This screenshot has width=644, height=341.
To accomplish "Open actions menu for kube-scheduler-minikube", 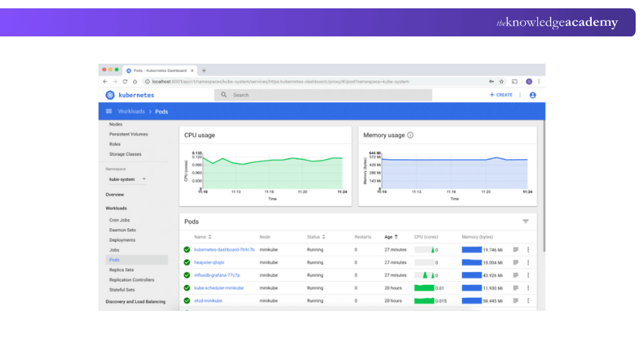I will click(x=528, y=288).
